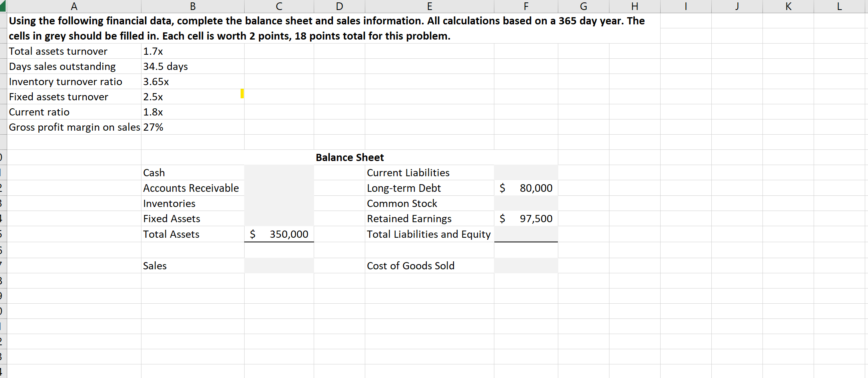Click the 'Balance Sheet' heading
This screenshot has width=868, height=378.
[x=350, y=157]
